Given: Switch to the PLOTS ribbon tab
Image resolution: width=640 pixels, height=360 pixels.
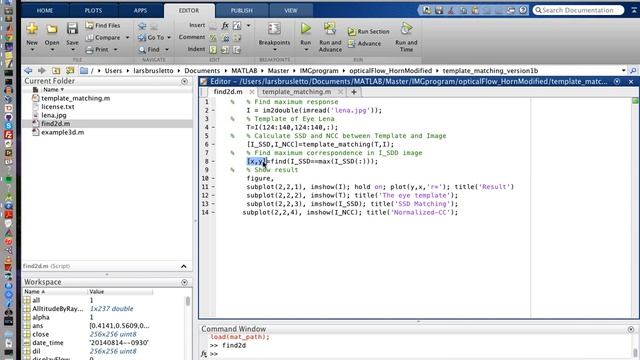Looking at the screenshot, I should [x=93, y=11].
